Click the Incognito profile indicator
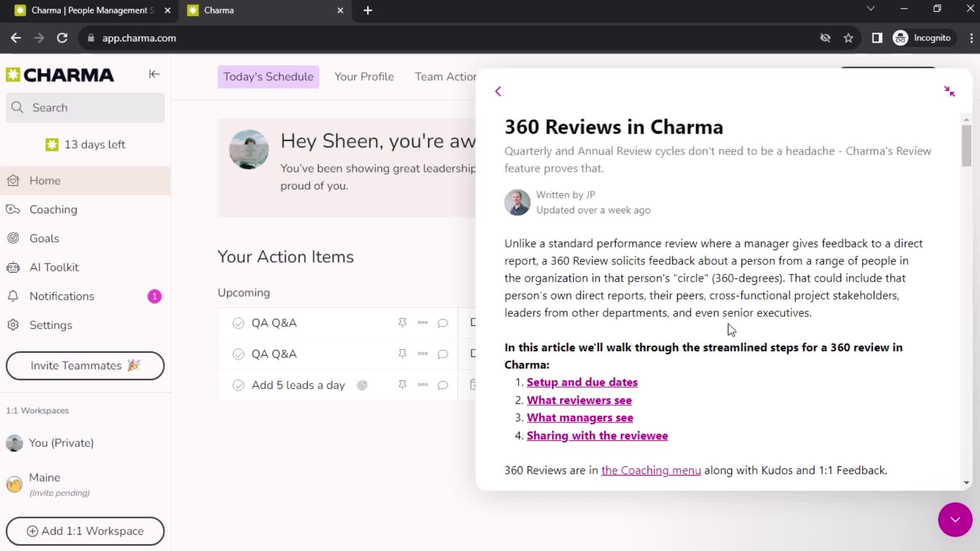 [x=923, y=38]
